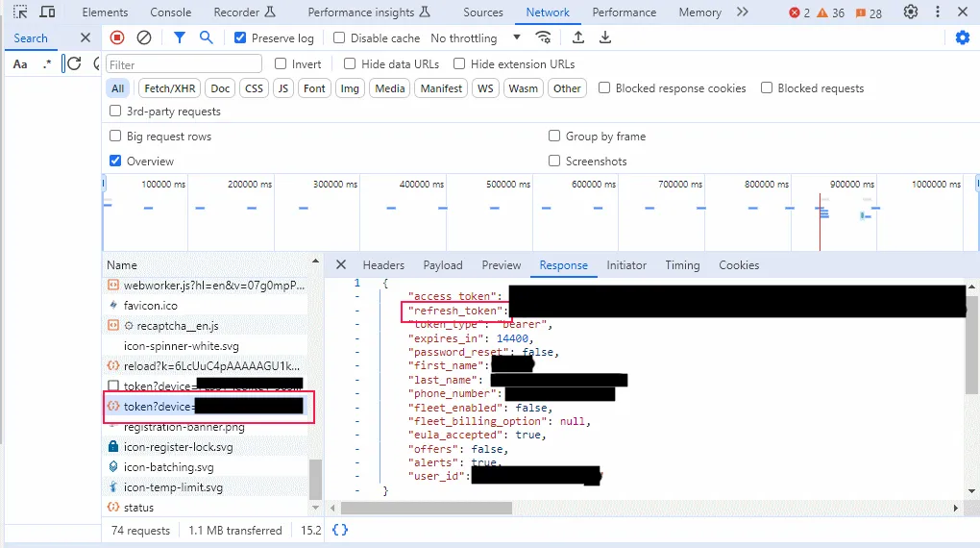Toggle the device toolbar icon
980x548 pixels.
[x=47, y=12]
